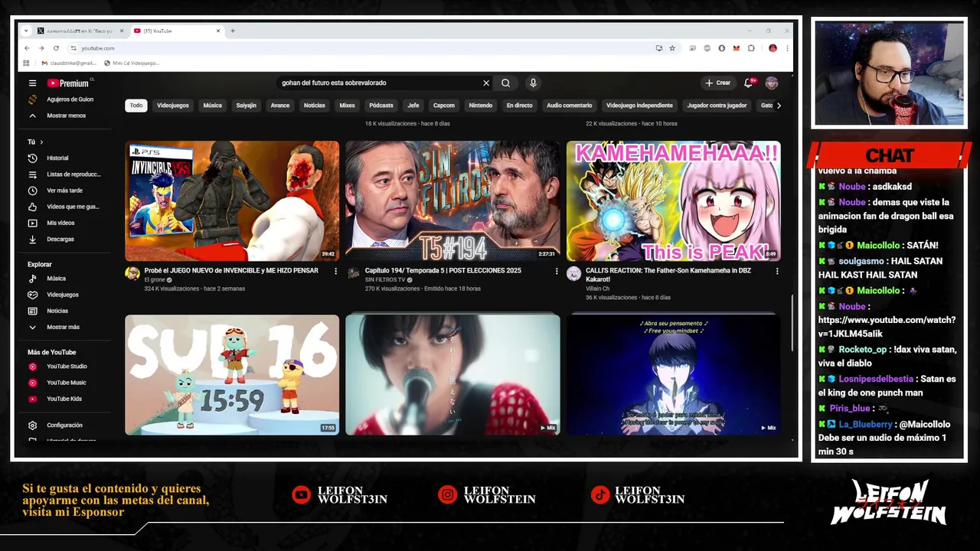Start voice search with microphone icon
The image size is (980, 551).
[x=533, y=83]
